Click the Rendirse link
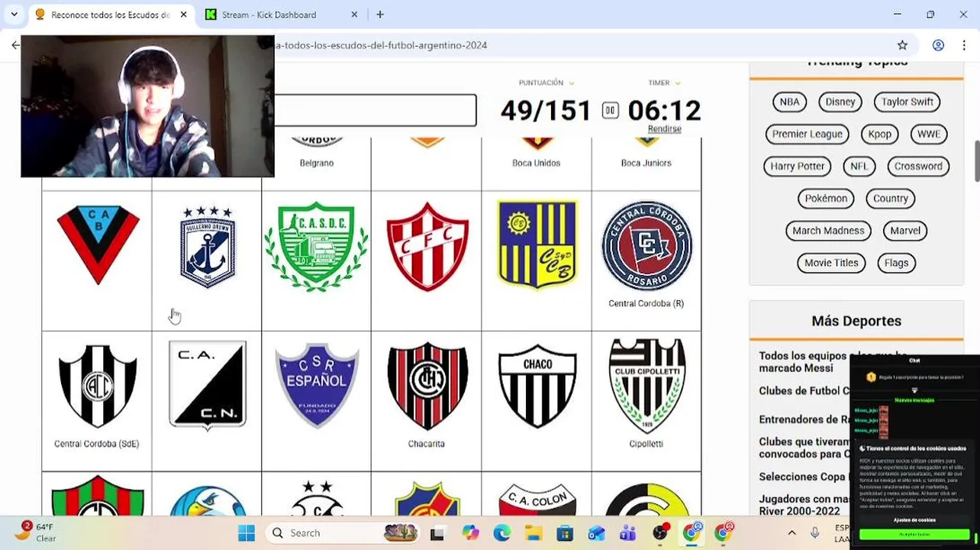The height and width of the screenshot is (550, 980). [x=664, y=128]
